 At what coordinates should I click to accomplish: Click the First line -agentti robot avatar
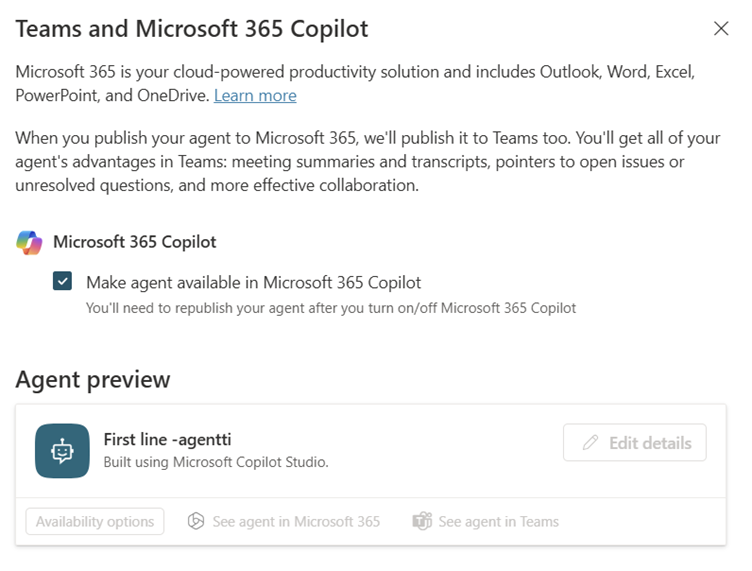pyautogui.click(x=62, y=451)
